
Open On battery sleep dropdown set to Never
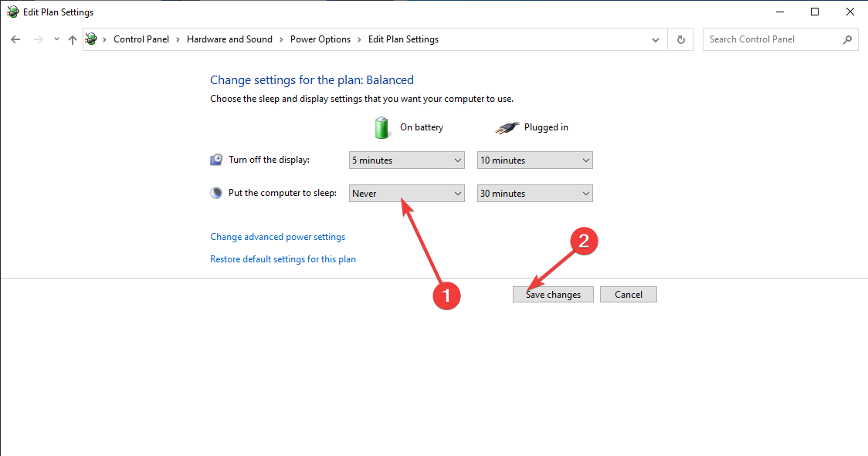point(407,194)
